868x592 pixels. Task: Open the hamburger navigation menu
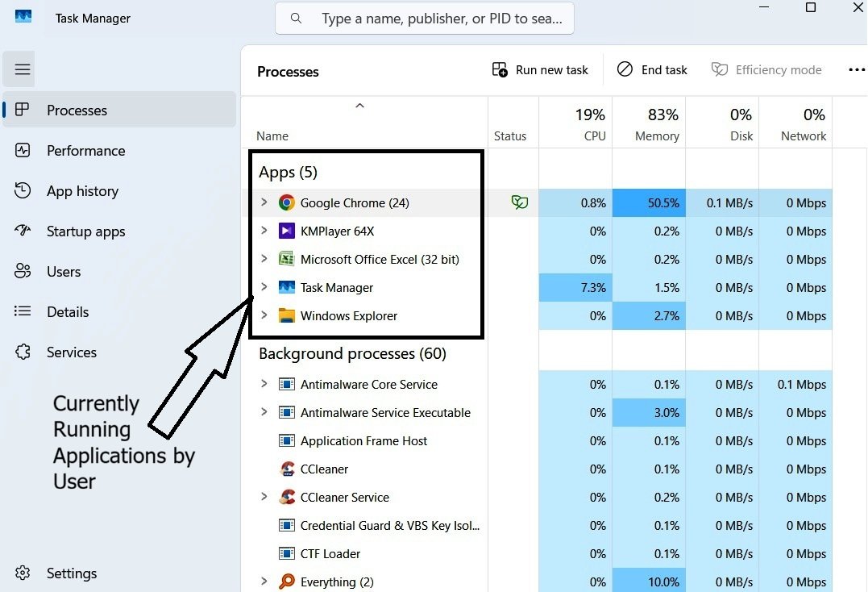coord(22,69)
